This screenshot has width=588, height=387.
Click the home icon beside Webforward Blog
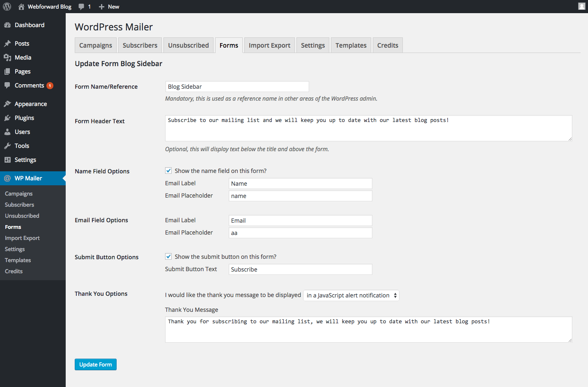click(x=21, y=7)
